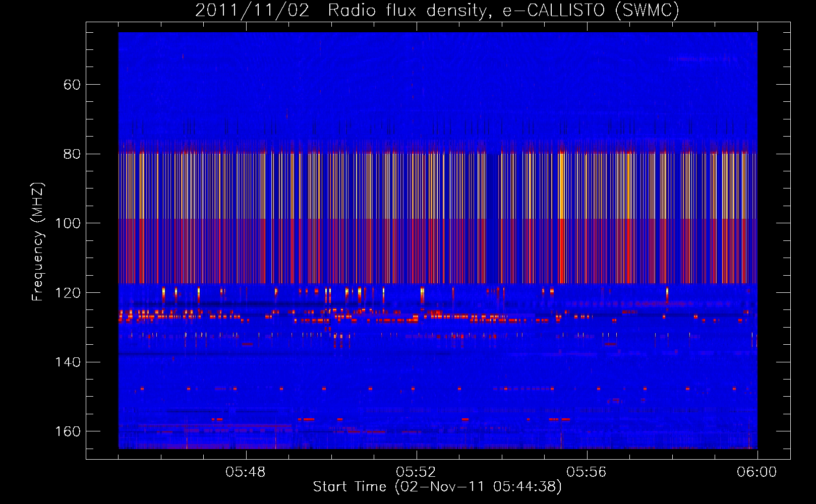Click the plot title "Radio flux density, e-CALLISTO (SWMC)"
Viewport: 816px width, 504px height.
[x=503, y=11]
